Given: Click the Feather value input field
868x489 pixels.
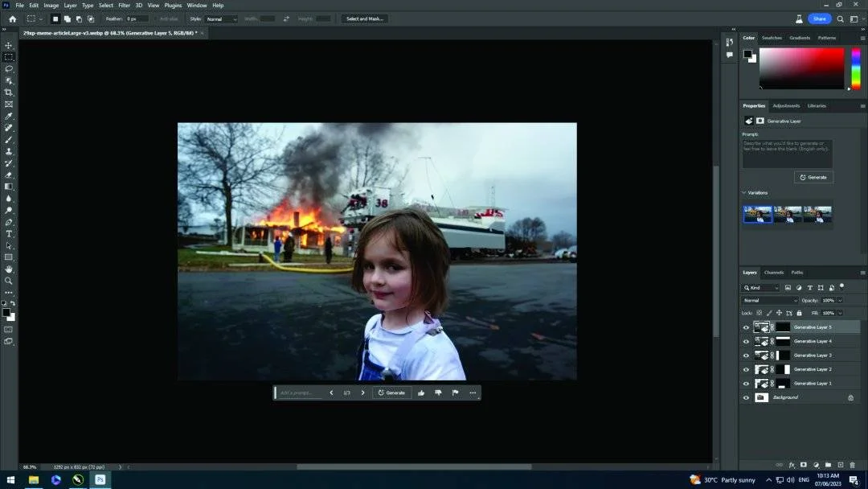Looking at the screenshot, I should click(x=137, y=18).
